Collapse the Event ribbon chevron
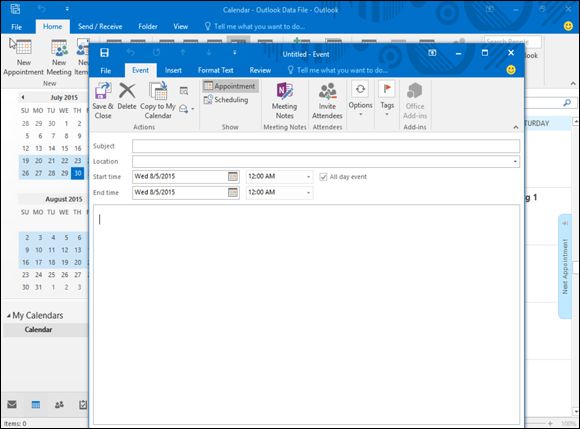 pyautogui.click(x=516, y=127)
